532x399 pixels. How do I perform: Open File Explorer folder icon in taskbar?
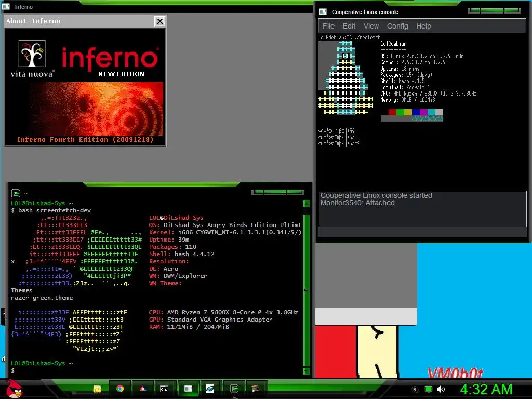[x=97, y=389]
